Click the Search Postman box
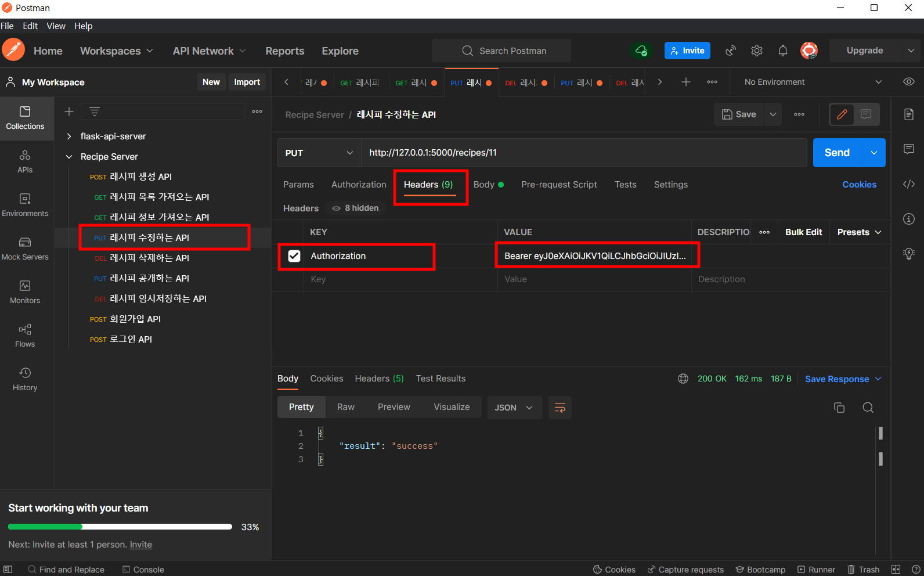Screen dimensions: 924x576 [x=501, y=51]
